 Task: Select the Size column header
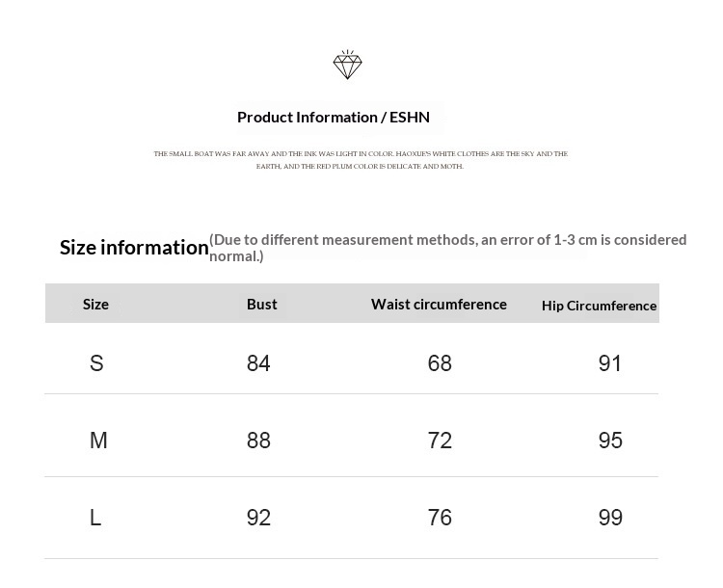point(95,305)
